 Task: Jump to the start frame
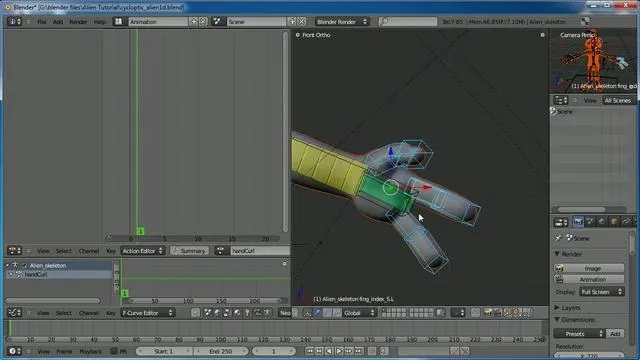point(309,351)
